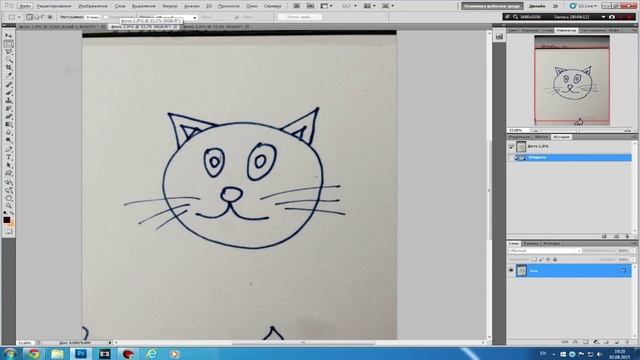Select the Blur tool

pos(9,133)
